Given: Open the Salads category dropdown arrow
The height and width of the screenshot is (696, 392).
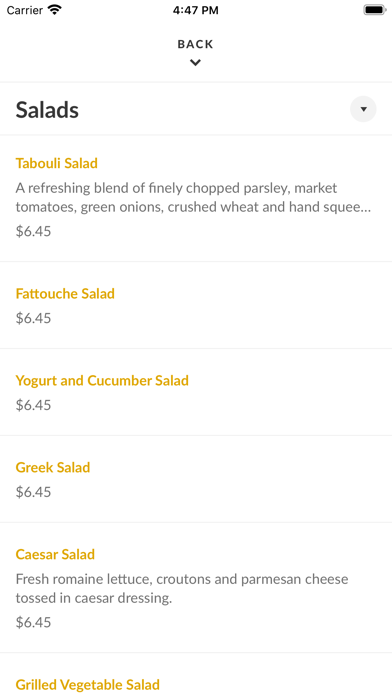Looking at the screenshot, I should pyautogui.click(x=363, y=109).
